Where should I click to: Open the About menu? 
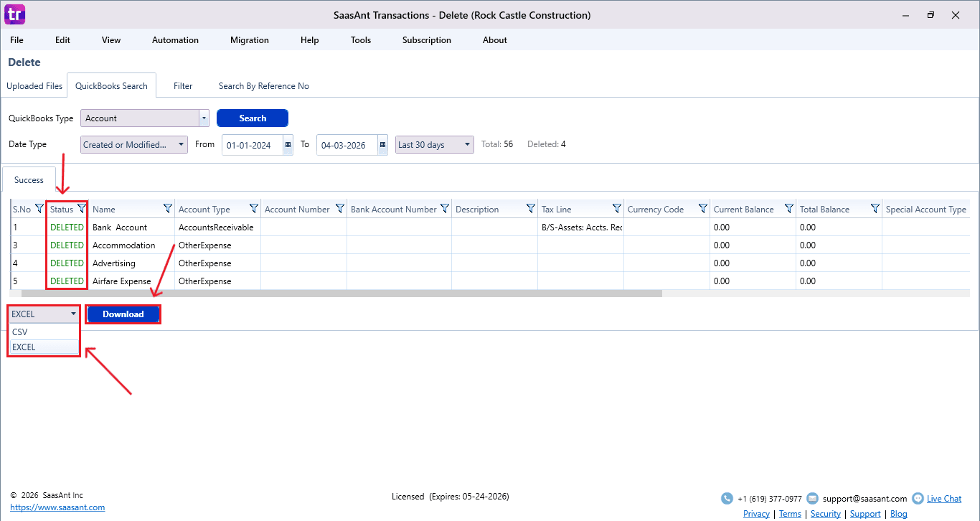(495, 40)
